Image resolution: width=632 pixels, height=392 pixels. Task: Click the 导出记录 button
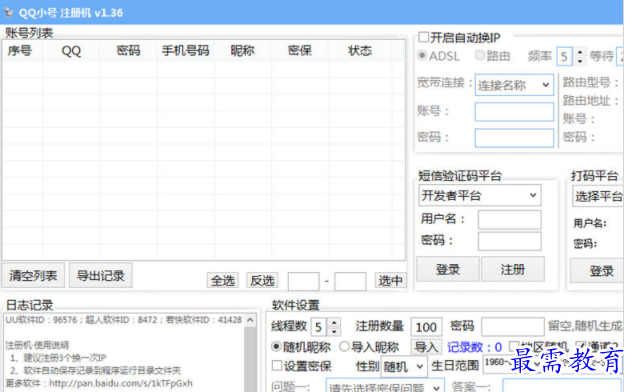click(100, 276)
